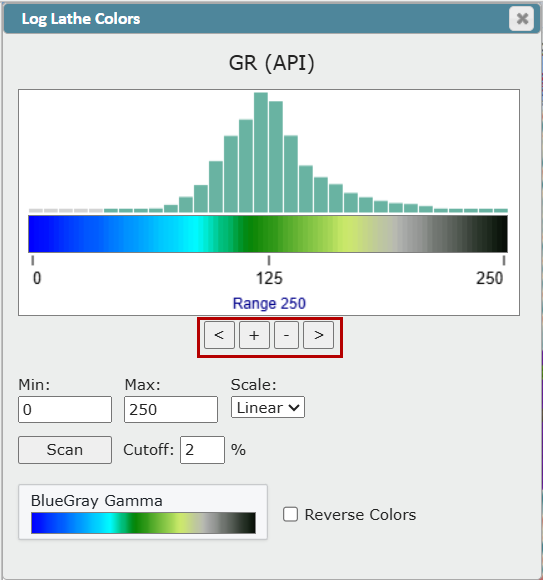Click the minus (-) zoom range button

(286, 335)
